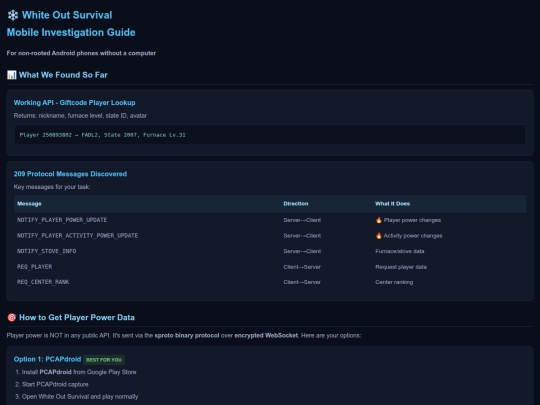Click the snowflake icon beside White Out Survival
The width and height of the screenshot is (540, 405).
tap(13, 15)
